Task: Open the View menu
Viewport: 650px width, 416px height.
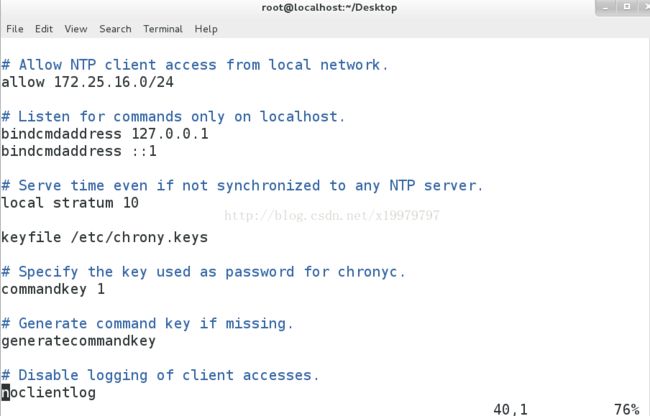Action: [76, 29]
